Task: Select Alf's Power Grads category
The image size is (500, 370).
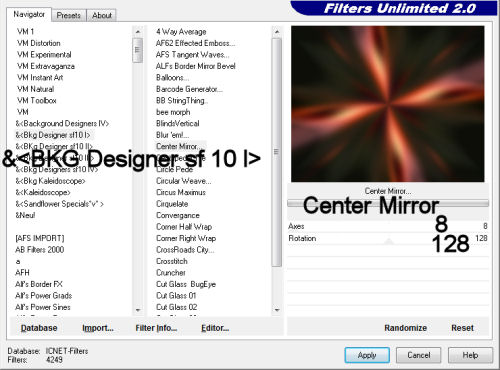Action: coord(44,296)
